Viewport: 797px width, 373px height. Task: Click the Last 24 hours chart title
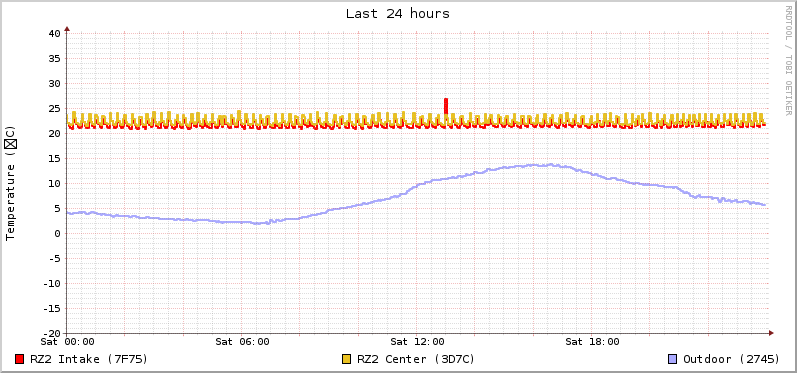point(398,14)
